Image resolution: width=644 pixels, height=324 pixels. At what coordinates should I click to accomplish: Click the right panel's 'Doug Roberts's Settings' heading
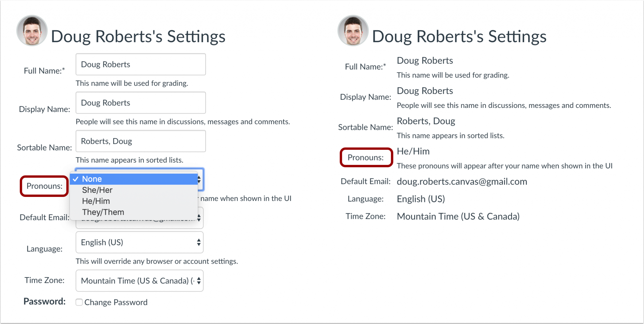point(459,36)
